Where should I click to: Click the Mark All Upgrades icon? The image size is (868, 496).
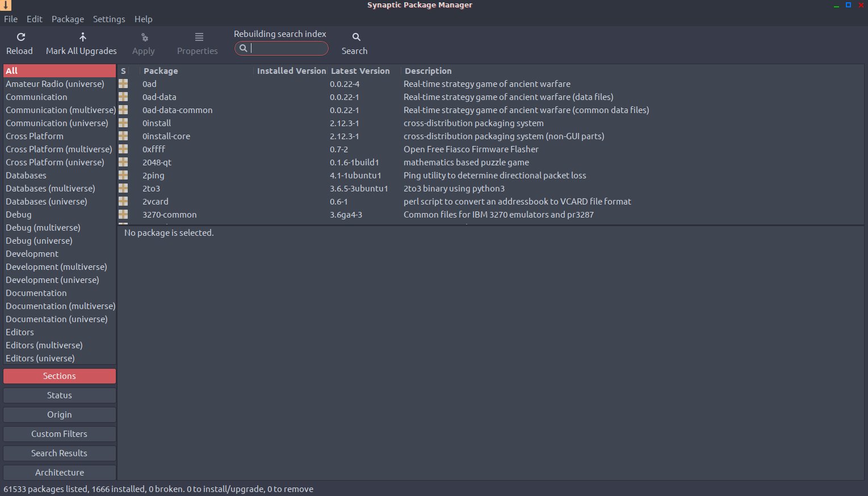[82, 37]
